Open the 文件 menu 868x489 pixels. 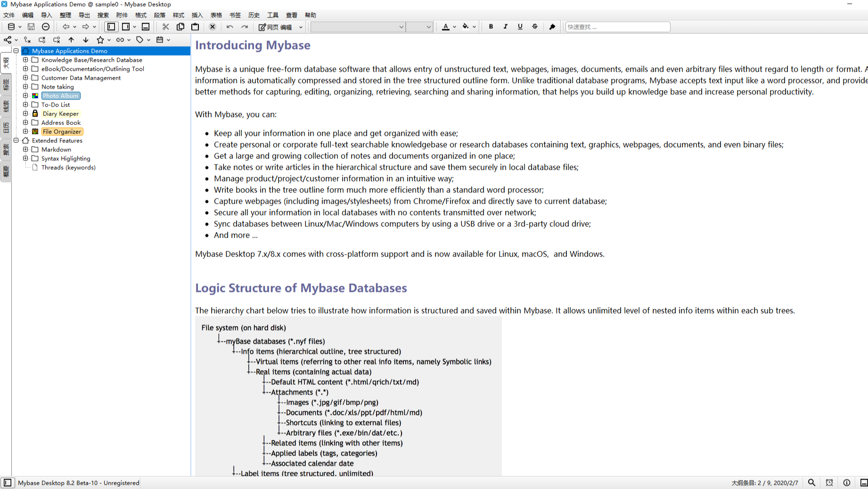[9, 15]
